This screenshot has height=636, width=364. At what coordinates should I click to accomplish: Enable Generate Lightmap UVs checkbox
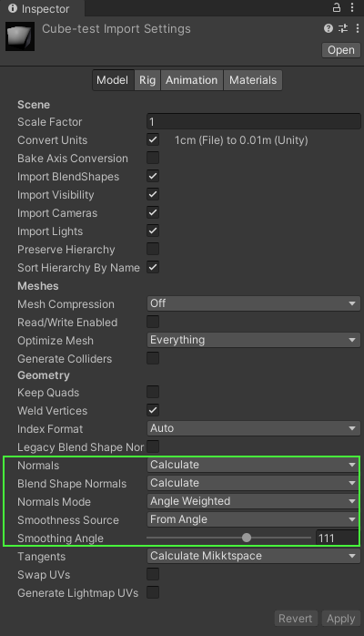point(153,592)
